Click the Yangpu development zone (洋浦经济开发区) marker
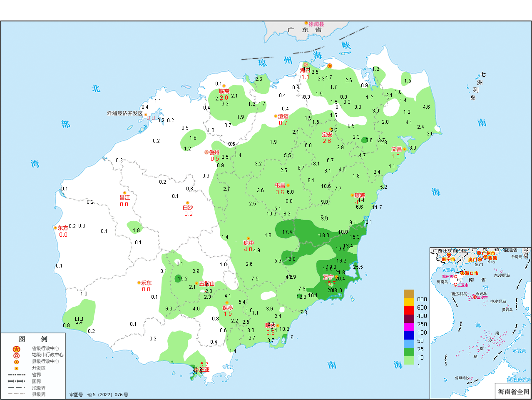532x400 pixels. [x=146, y=115]
